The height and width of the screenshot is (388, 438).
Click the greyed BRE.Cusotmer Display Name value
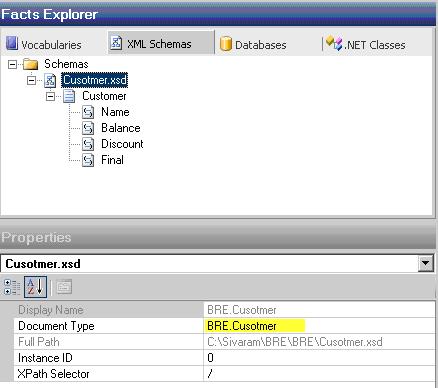click(x=242, y=310)
